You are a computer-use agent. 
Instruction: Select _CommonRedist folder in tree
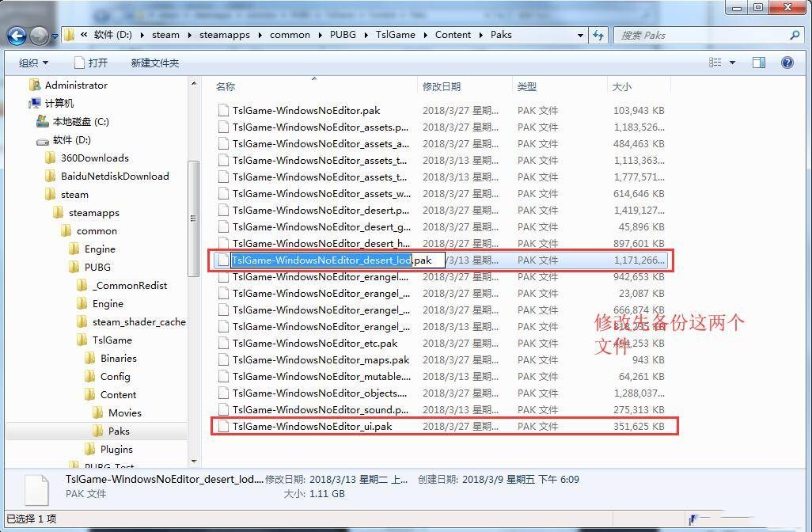(x=130, y=286)
